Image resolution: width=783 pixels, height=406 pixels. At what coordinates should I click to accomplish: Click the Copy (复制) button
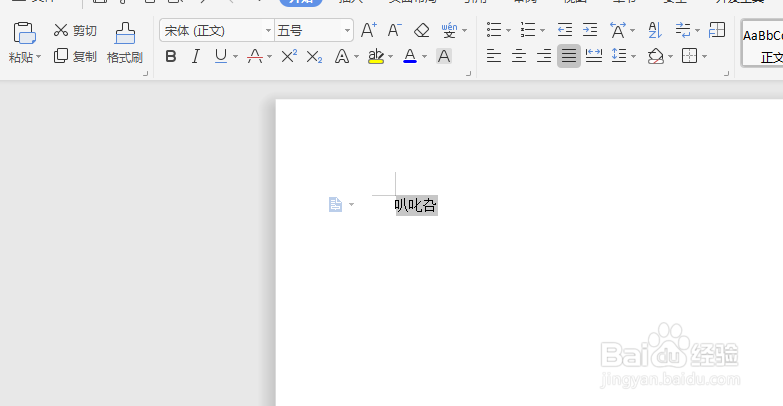[x=75, y=56]
